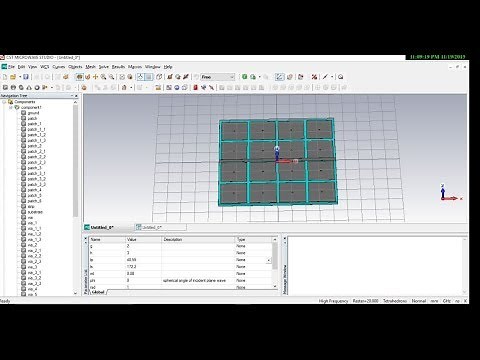Open the dropdown arrow next to green solver icons
480x360 pixels.
(260, 77)
